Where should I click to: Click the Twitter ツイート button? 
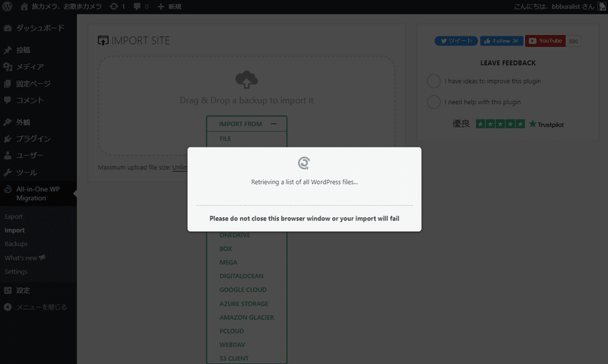[456, 41]
